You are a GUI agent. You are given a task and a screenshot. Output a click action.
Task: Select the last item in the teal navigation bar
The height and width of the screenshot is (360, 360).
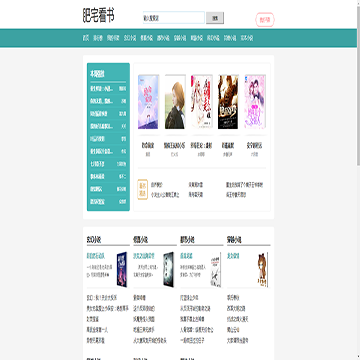[x=247, y=38]
